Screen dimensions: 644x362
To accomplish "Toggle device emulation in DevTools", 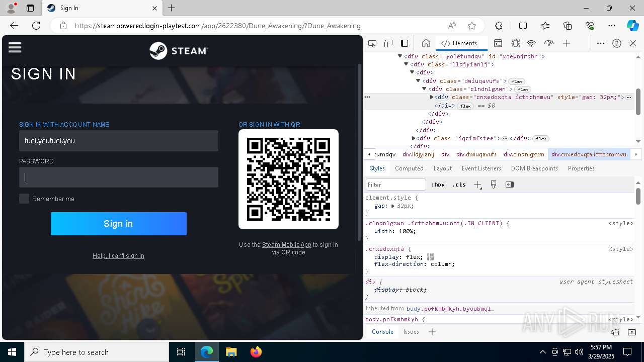I will [x=388, y=43].
